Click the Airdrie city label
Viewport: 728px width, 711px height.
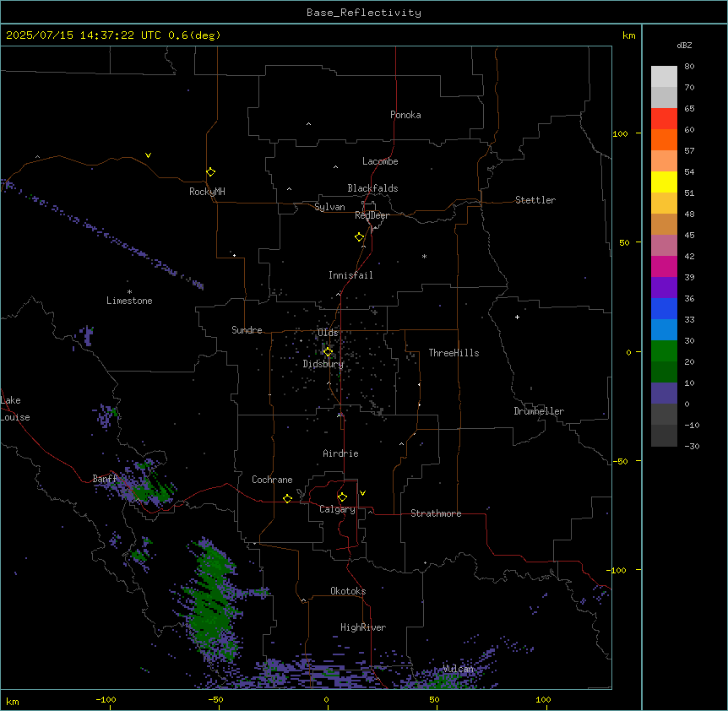tap(340, 453)
